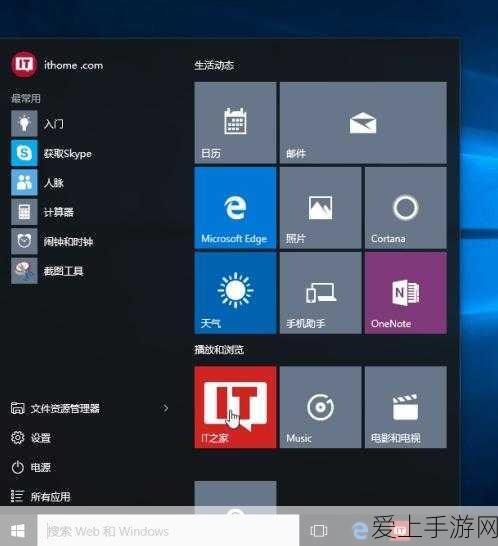Open the Weather tile
Image resolution: width=498 pixels, height=546 pixels.
[x=235, y=293]
